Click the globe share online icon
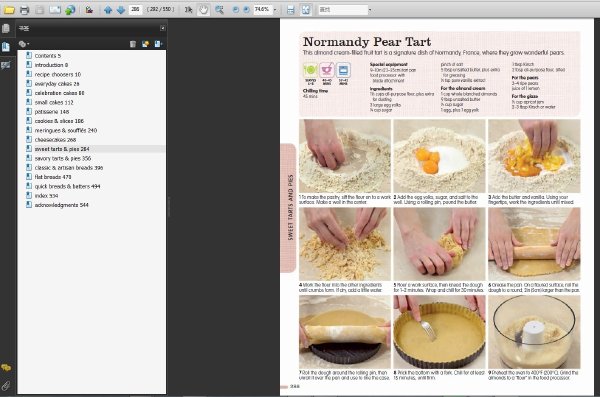The width and height of the screenshot is (600, 397). tap(70, 10)
